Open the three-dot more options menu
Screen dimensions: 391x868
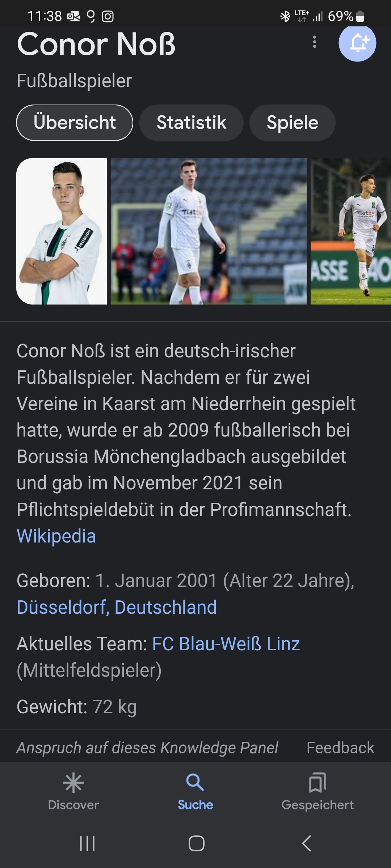pos(315,42)
